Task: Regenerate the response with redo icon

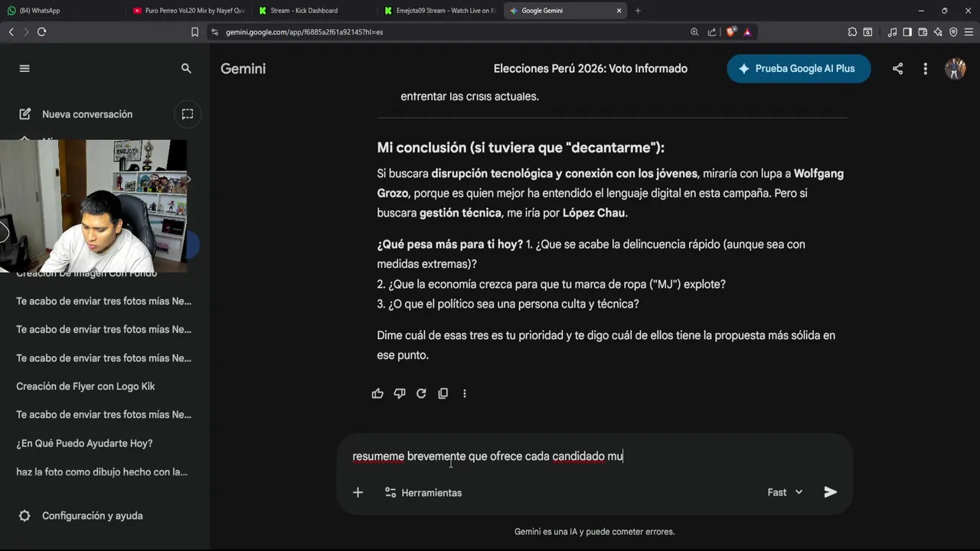Action: [x=421, y=393]
